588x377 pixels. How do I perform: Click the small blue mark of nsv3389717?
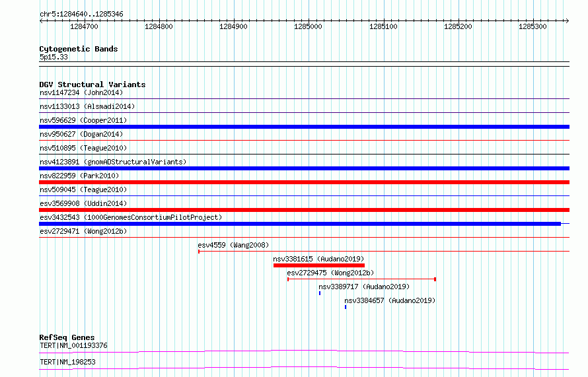pyautogui.click(x=320, y=293)
